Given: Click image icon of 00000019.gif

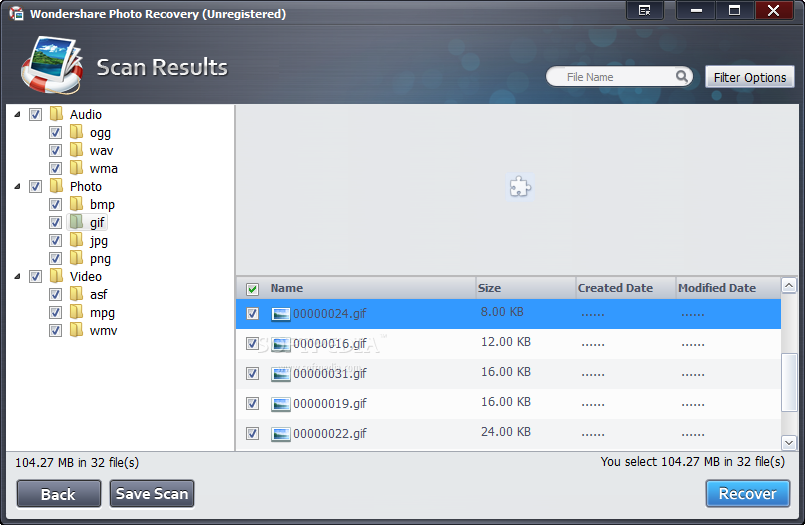Looking at the screenshot, I should click(281, 404).
